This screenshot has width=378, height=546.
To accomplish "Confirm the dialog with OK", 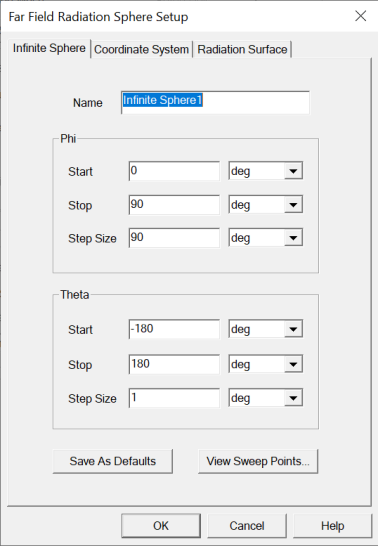I will coord(161,525).
